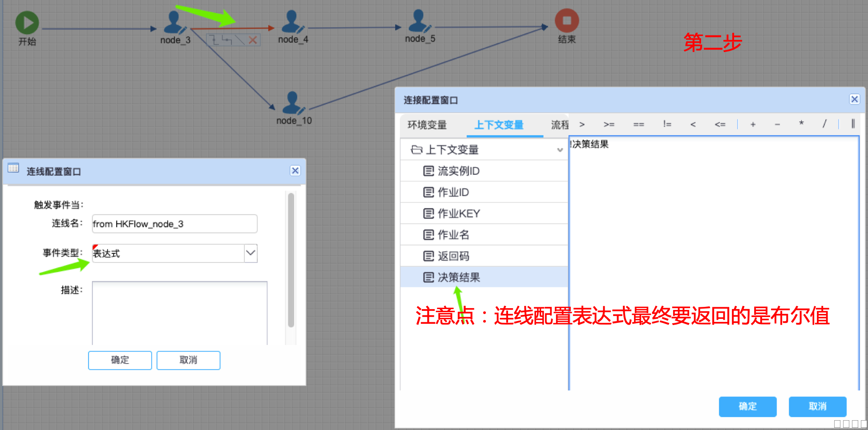Click the red End (结束) node icon
Screen dimensions: 868x430
click(x=566, y=20)
